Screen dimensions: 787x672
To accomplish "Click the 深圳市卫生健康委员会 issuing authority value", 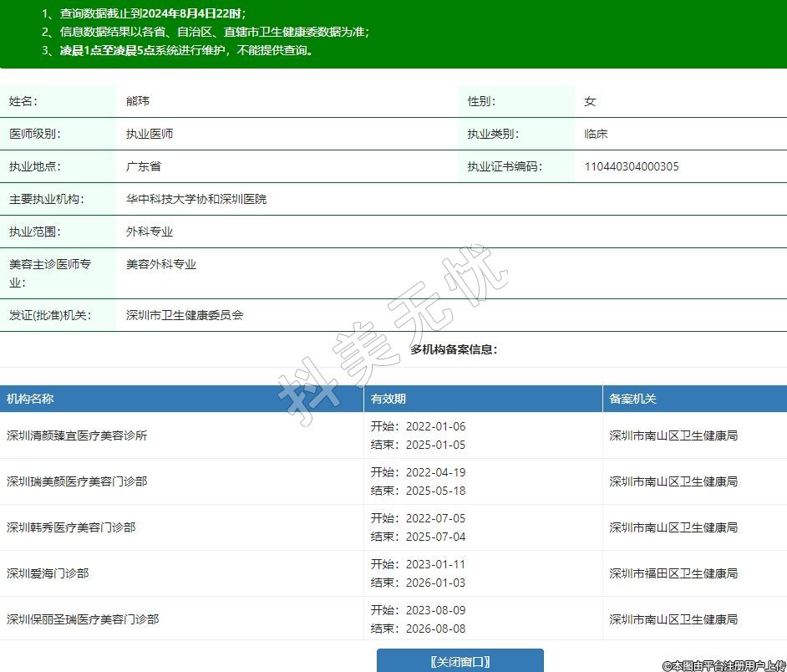I will [x=185, y=315].
